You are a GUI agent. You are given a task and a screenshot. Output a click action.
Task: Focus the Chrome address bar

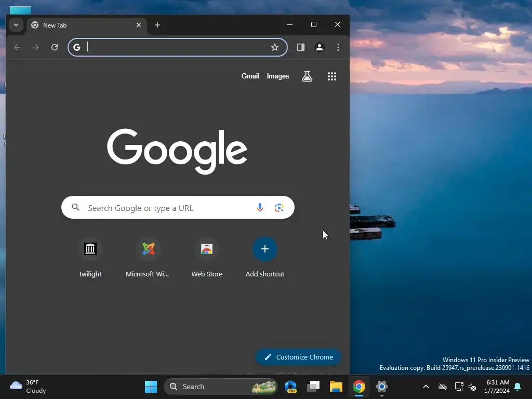[178, 47]
